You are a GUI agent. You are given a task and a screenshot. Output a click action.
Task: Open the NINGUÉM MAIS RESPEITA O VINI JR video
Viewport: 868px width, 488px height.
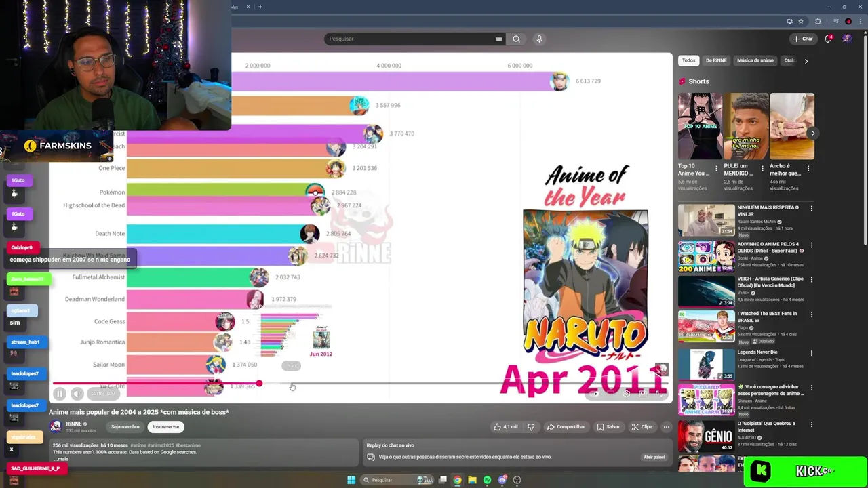[707, 220]
